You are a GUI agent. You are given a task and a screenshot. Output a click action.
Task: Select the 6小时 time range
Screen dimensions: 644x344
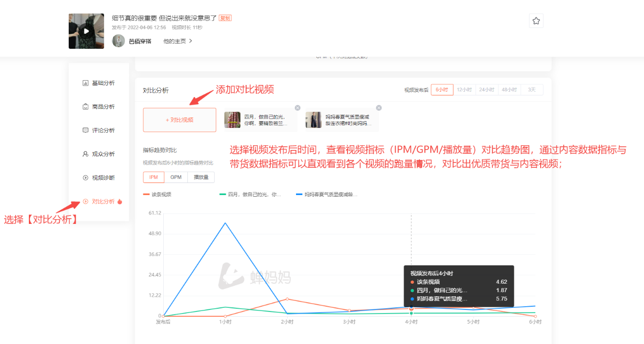[x=442, y=90]
